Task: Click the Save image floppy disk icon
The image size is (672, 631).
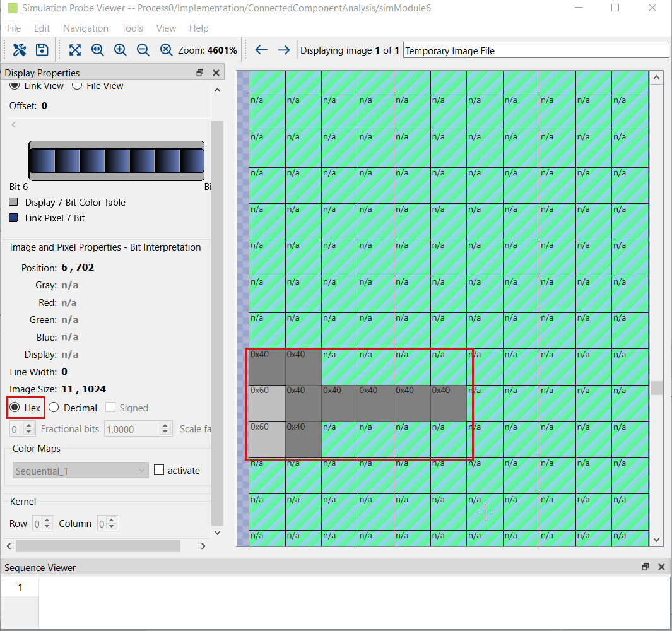Action: tap(40, 49)
